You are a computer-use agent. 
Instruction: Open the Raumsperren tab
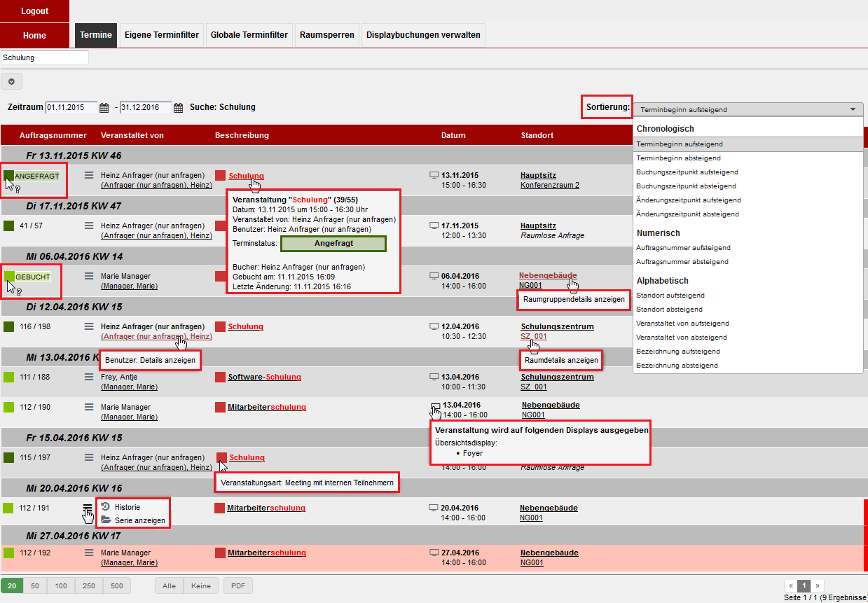point(327,35)
